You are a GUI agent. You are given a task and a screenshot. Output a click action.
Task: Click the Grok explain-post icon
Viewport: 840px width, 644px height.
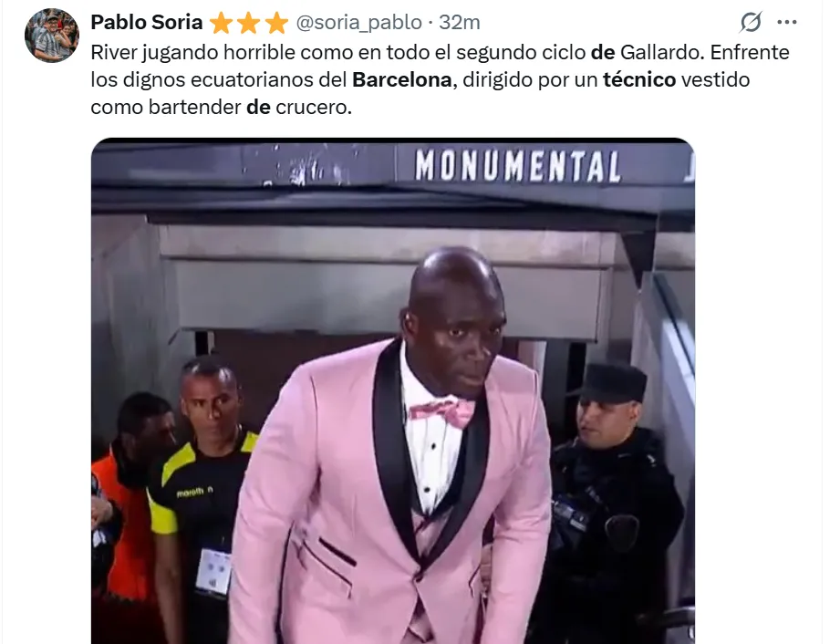tap(751, 22)
